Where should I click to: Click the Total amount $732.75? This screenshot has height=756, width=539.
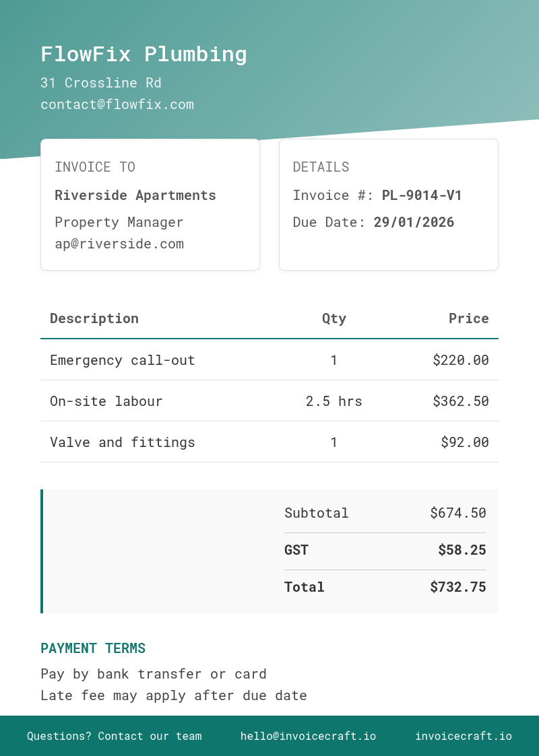[x=458, y=587]
